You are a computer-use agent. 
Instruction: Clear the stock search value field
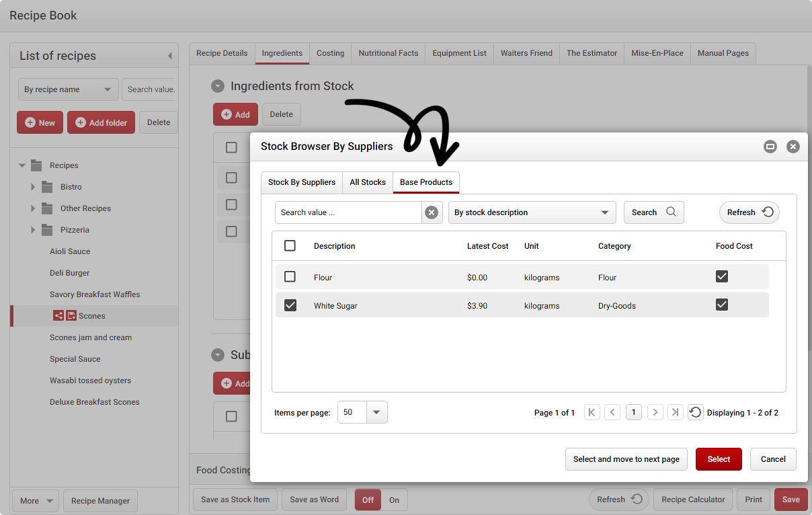coord(432,212)
